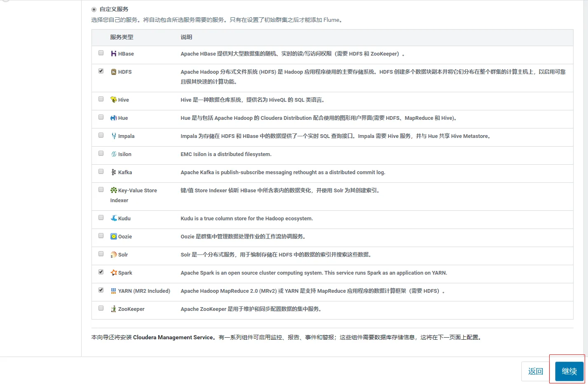Check the Hive service checkbox

[x=101, y=99]
